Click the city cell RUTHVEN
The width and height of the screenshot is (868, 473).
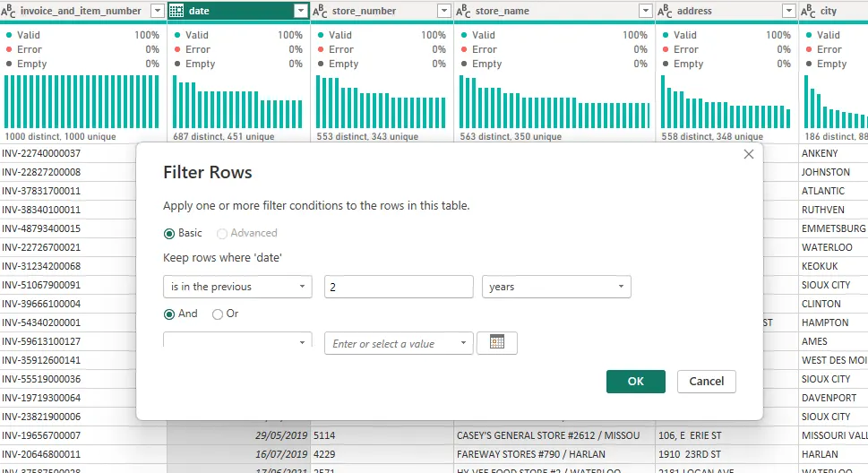(834, 210)
